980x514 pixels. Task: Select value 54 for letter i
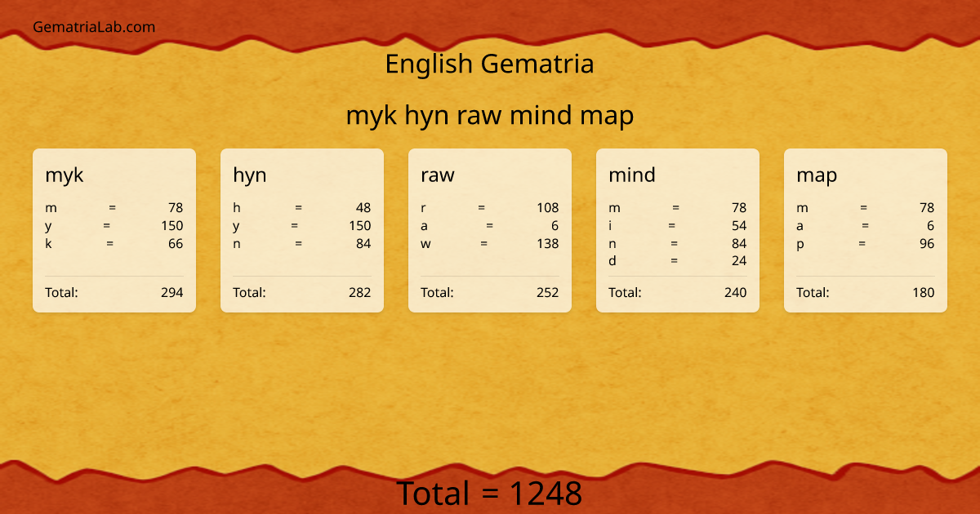tap(739, 226)
